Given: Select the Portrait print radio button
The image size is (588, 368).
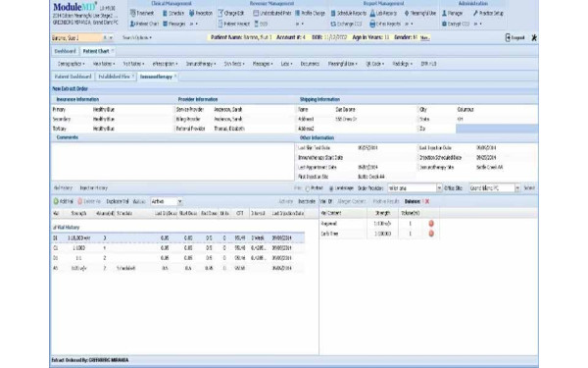Looking at the screenshot, I should 307,188.
